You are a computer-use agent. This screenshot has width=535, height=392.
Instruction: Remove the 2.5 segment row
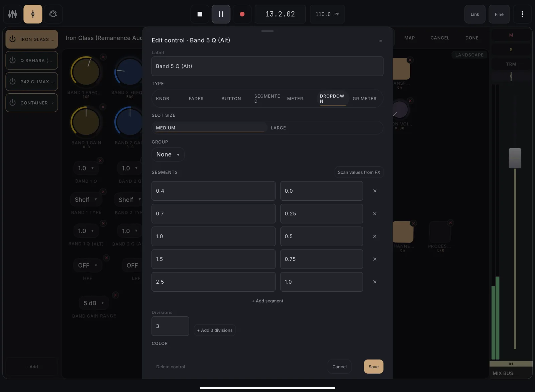pyautogui.click(x=375, y=282)
